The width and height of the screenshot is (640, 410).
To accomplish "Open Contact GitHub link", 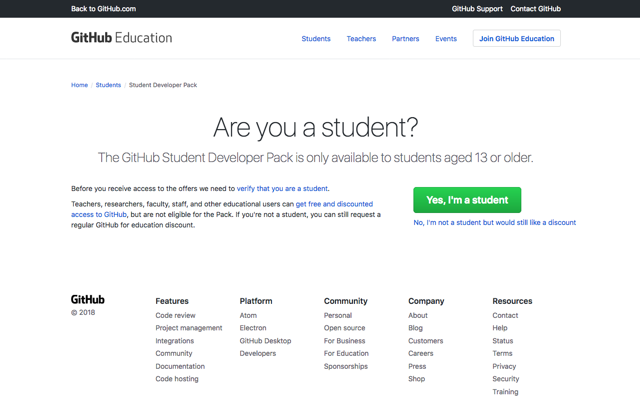I will (536, 9).
